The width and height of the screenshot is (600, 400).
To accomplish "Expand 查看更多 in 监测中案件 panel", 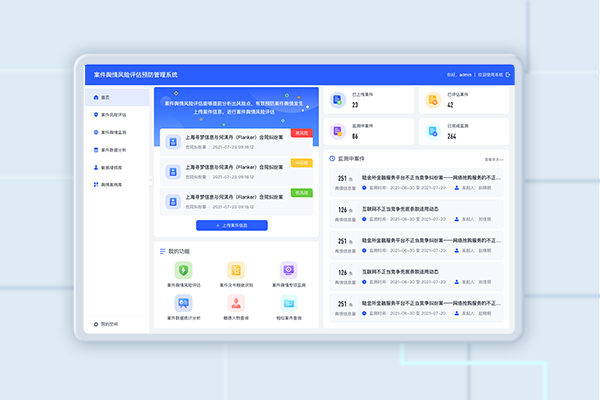I will point(494,158).
